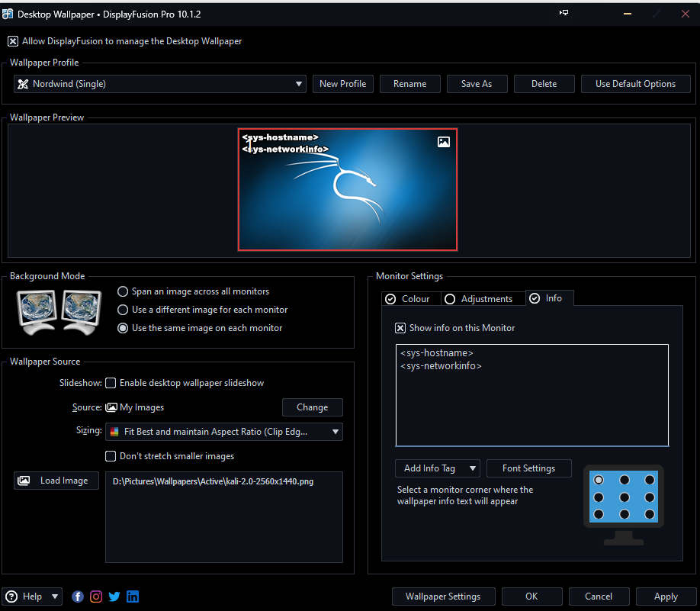The image size is (700, 611).
Task: Open the LinkedIn icon link
Action: (x=133, y=597)
